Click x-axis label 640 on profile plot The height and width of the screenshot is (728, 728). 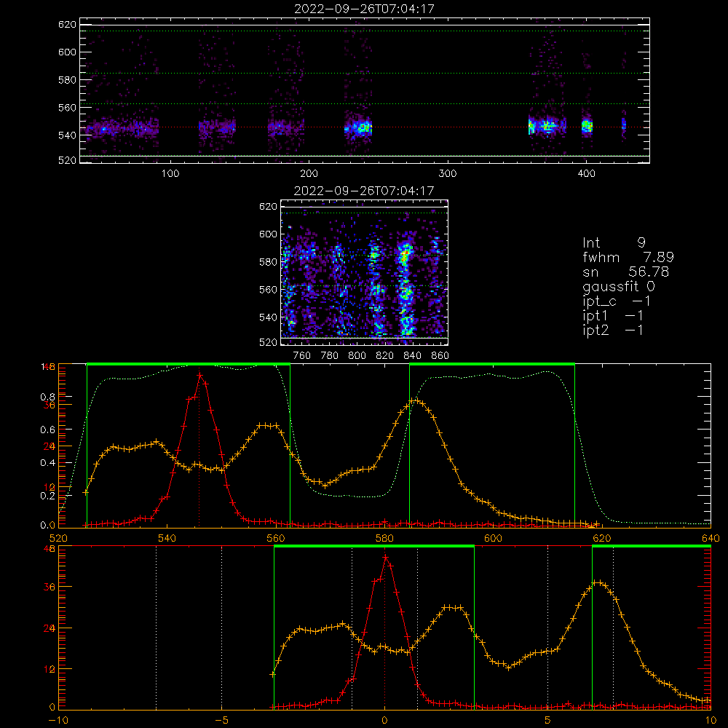pyautogui.click(x=711, y=539)
